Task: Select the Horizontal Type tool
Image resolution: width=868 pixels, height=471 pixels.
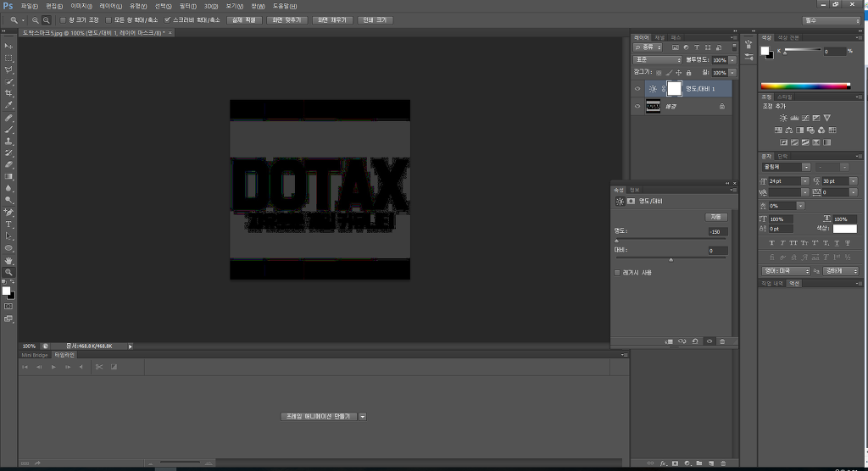Action: click(8, 224)
